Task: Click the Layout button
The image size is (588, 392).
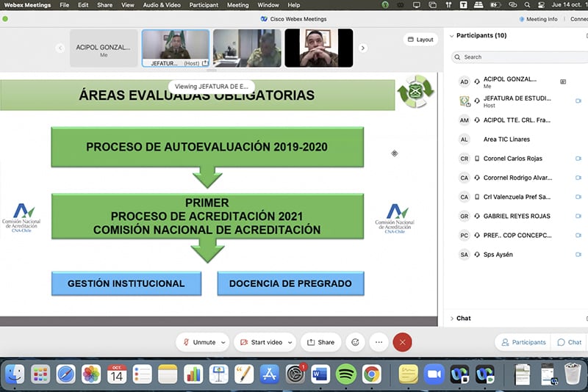Action: (x=420, y=40)
